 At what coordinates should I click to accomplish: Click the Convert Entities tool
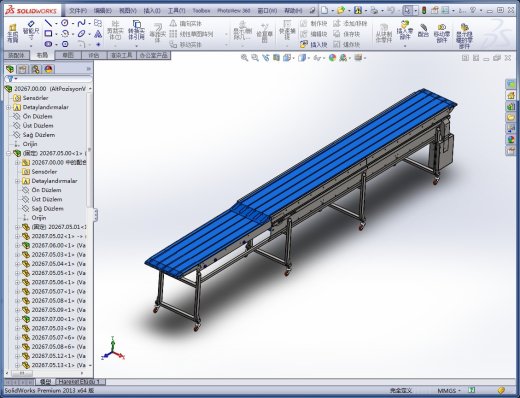pyautogui.click(x=136, y=30)
